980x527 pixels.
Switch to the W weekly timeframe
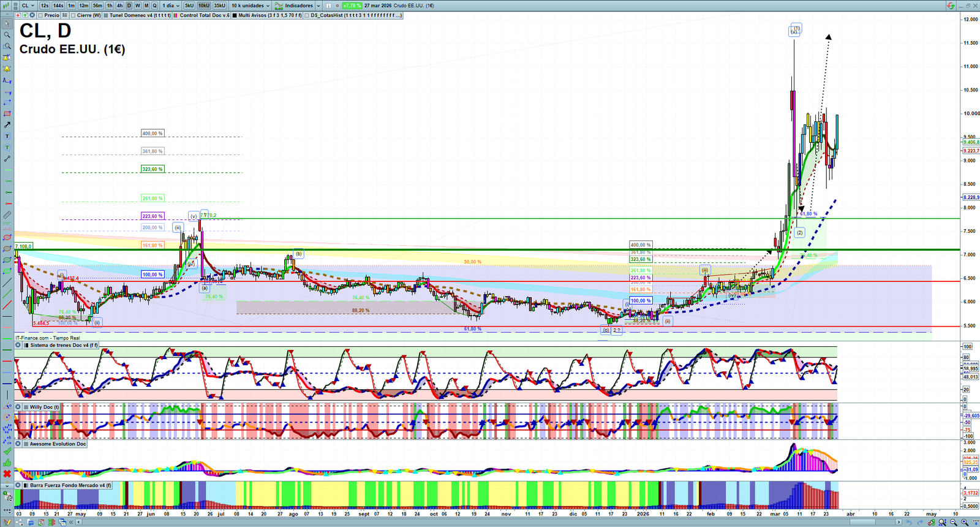[137, 6]
